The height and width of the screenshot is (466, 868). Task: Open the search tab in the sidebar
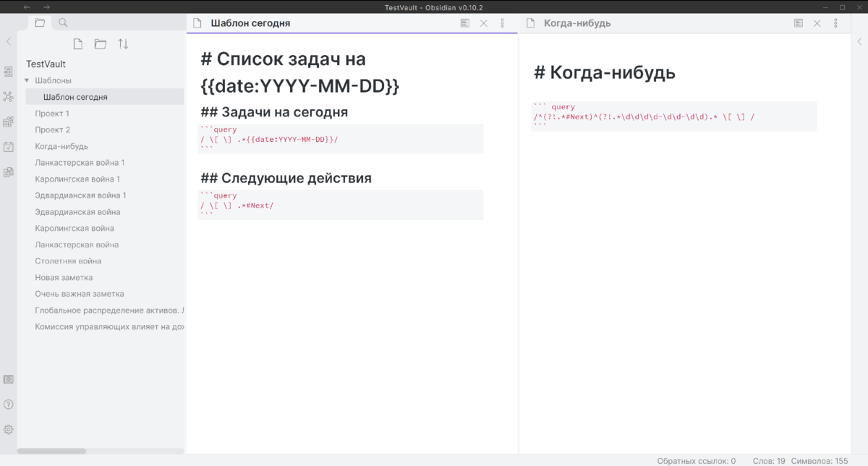(63, 23)
